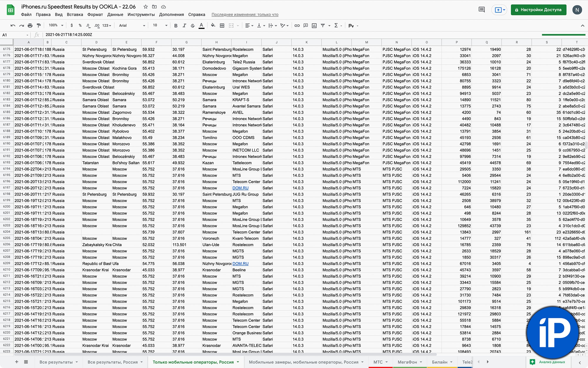Open the Файл menu
588x368 pixels.
point(26,14)
